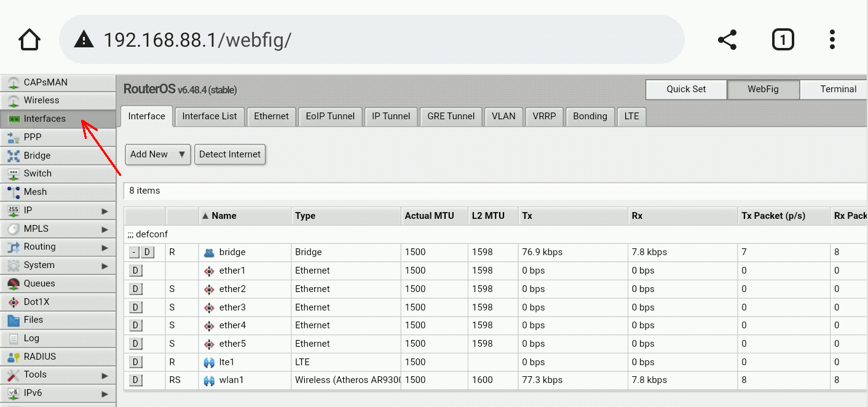Click the bridge interface icon
The image size is (868, 407).
coord(209,252)
